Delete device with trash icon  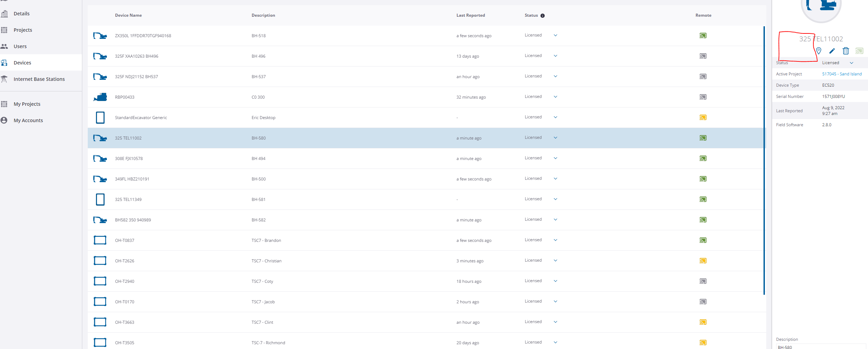[x=846, y=51]
